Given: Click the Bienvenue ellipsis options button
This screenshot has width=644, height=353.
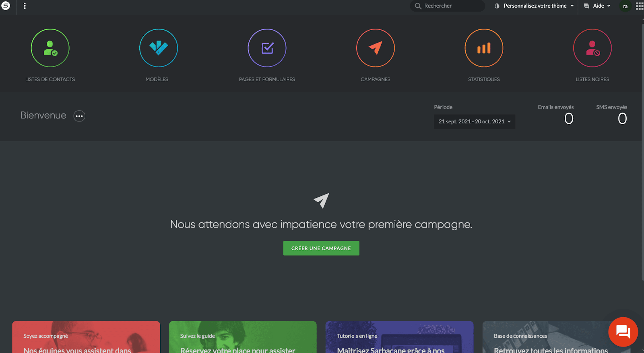Looking at the screenshot, I should click(79, 116).
